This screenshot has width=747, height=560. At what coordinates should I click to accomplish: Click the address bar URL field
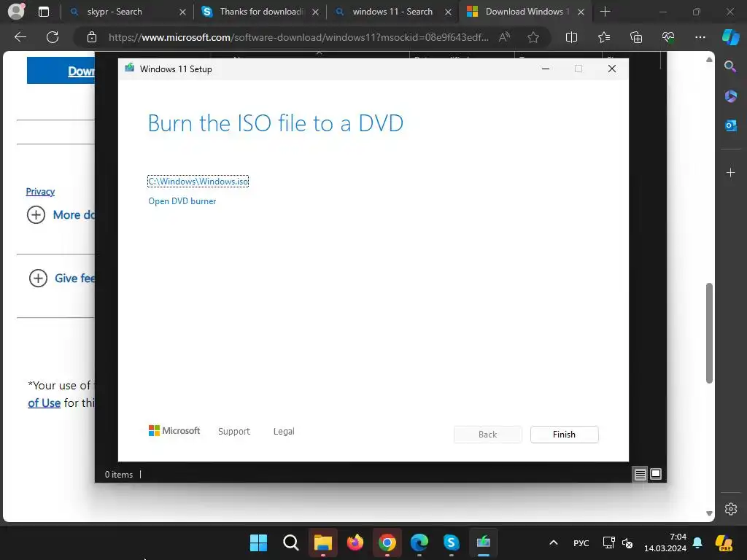pyautogui.click(x=298, y=37)
